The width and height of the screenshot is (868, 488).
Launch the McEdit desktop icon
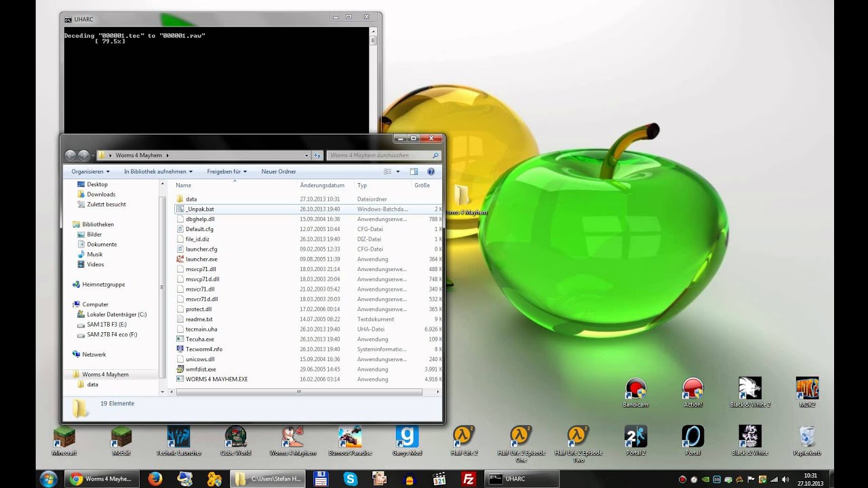(121, 441)
